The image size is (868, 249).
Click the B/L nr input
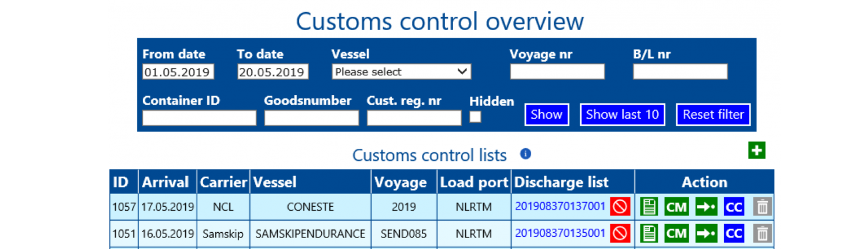pos(680,72)
